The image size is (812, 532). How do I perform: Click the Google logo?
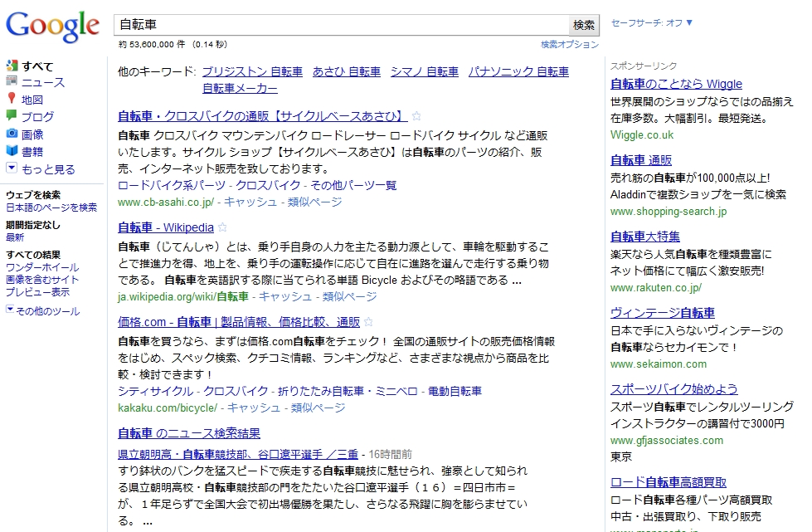click(52, 26)
